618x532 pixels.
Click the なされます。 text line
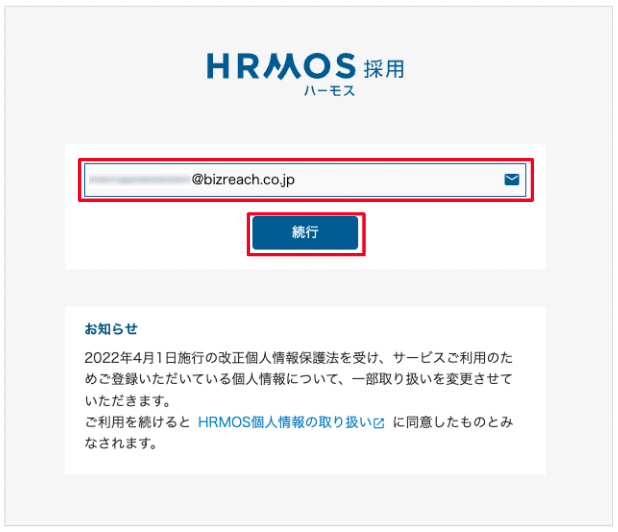pos(121,444)
